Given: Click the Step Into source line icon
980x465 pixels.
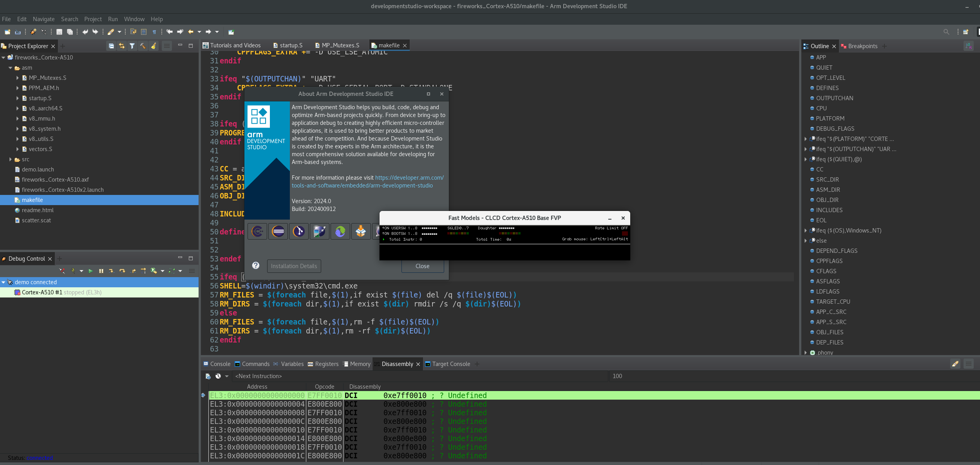Looking at the screenshot, I should click(111, 271).
